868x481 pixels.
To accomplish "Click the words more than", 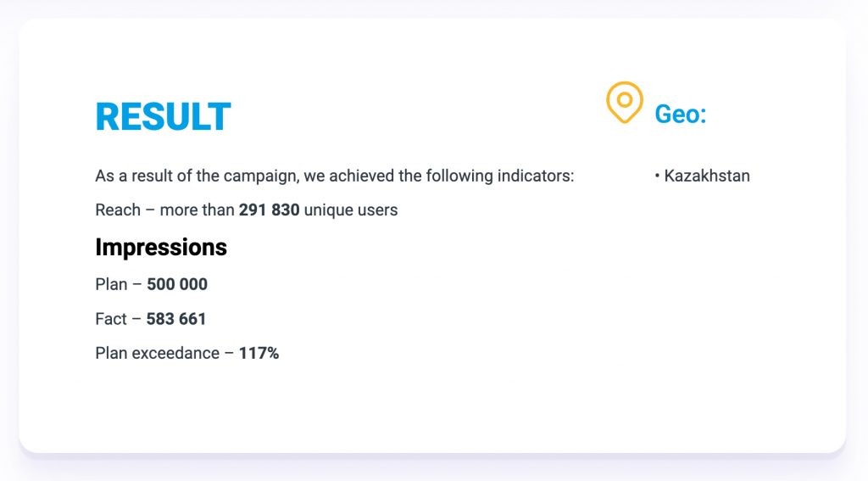I will tap(197, 210).
